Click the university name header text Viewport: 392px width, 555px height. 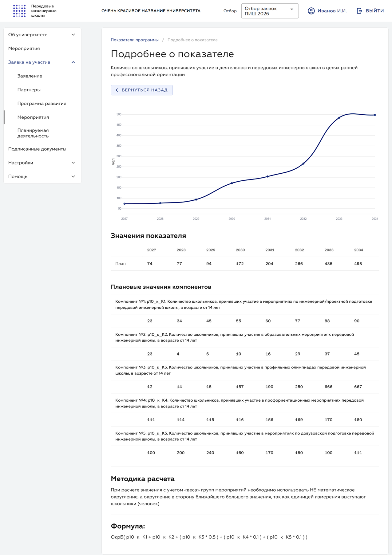(x=151, y=11)
